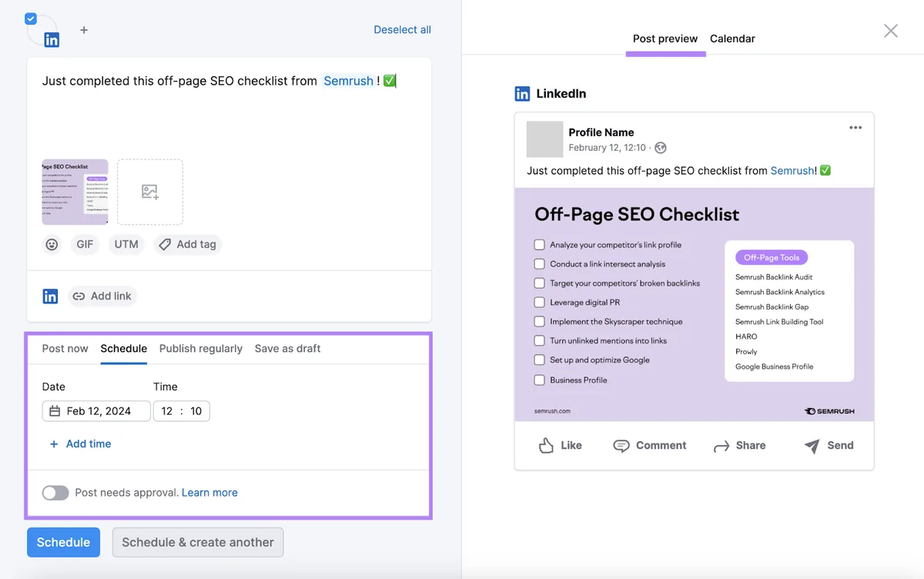
Task: Insert a GIF into the post
Action: tap(85, 244)
